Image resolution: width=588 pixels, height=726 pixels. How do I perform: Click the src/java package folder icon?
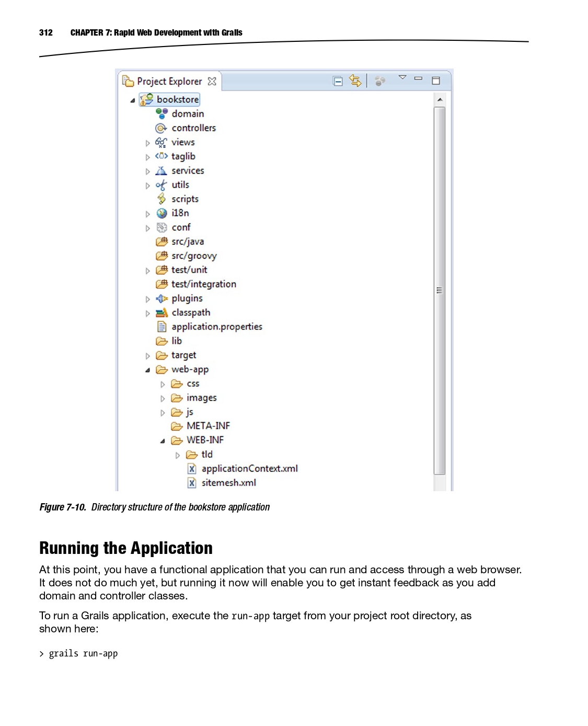click(162, 242)
